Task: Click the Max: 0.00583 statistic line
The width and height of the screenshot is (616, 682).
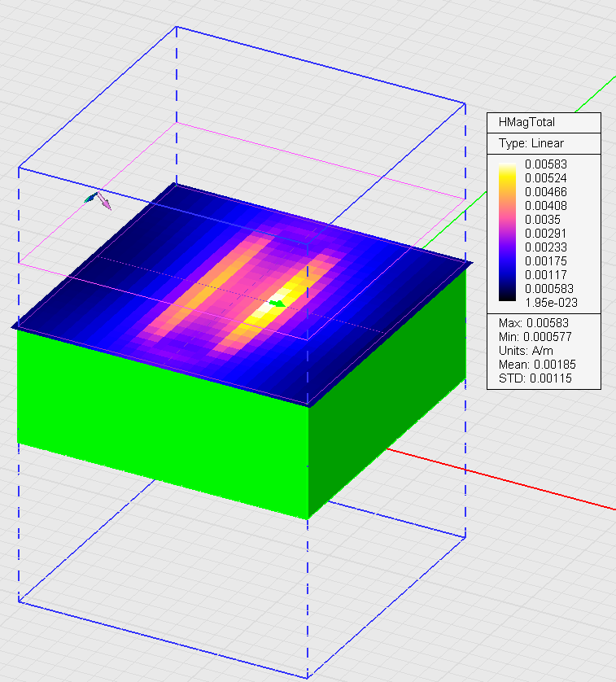Action: point(534,323)
